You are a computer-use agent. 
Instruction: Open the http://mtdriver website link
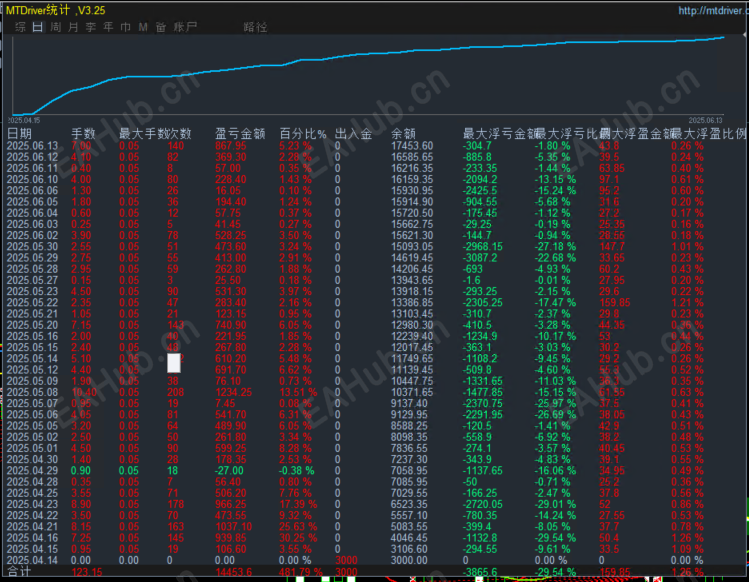pos(712,11)
